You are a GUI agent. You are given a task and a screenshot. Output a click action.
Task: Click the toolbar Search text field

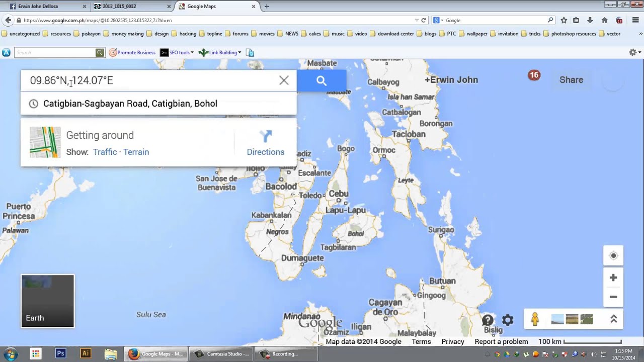[x=55, y=52]
